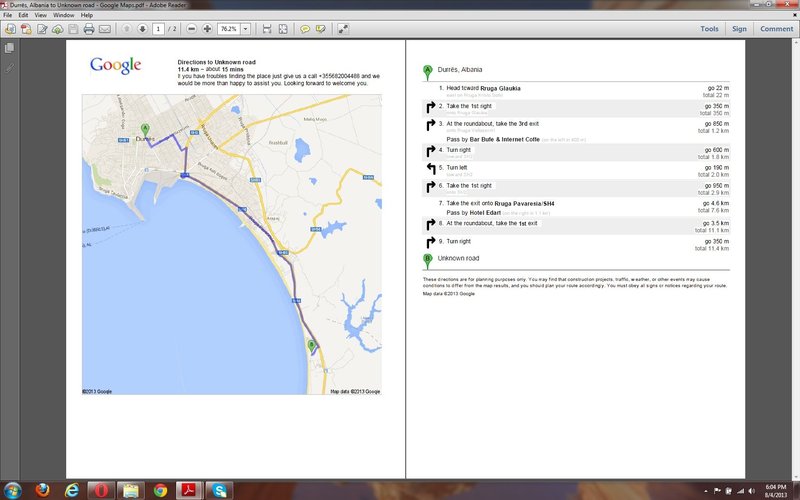Click 'Directions to Unknown road' heading
This screenshot has height=500, width=800.
[x=216, y=62]
